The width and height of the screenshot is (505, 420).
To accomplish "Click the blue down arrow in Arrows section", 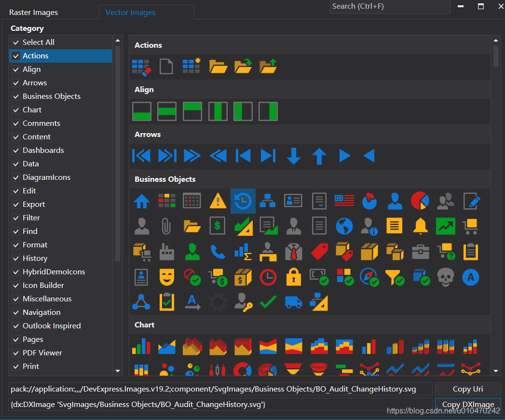I will tap(293, 156).
